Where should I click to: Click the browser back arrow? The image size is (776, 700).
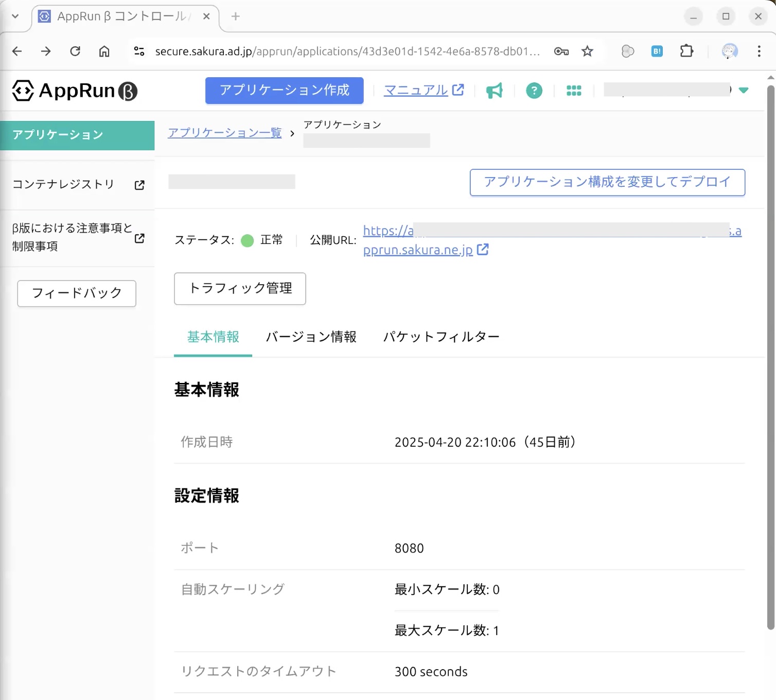point(17,51)
